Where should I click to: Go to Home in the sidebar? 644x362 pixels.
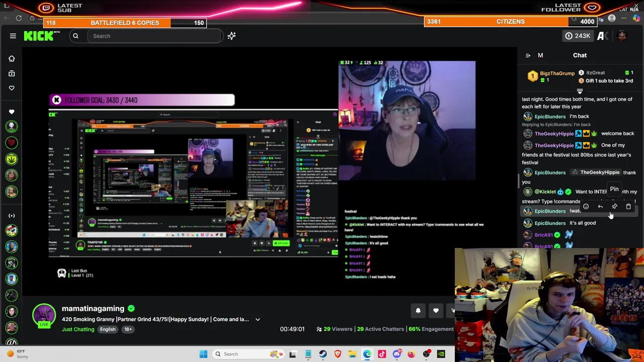pyautogui.click(x=12, y=58)
